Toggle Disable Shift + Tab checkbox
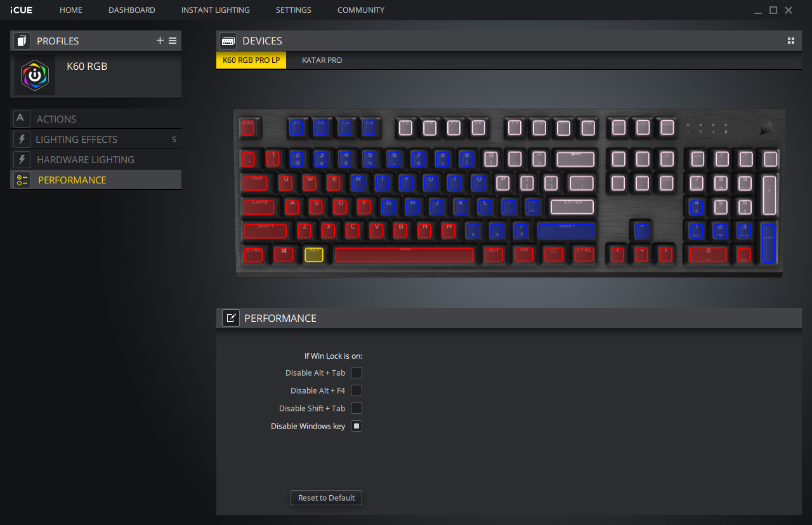 pyautogui.click(x=357, y=408)
